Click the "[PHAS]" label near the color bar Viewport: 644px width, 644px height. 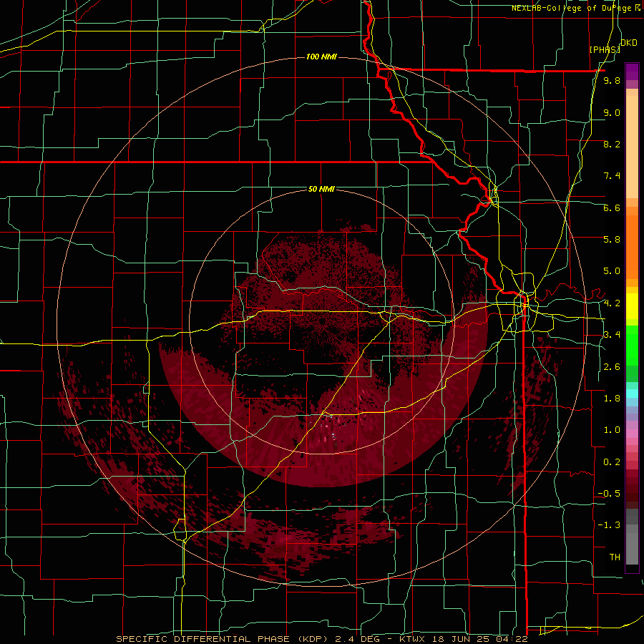(605, 49)
